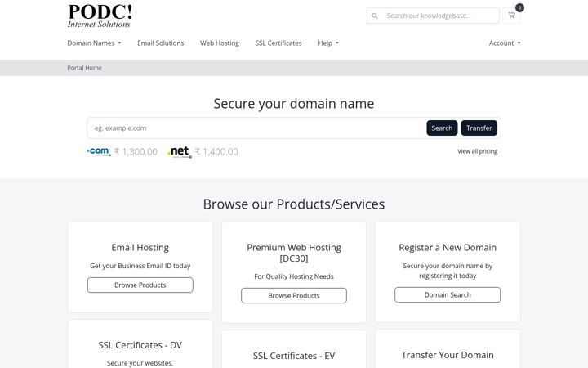Image resolution: width=588 pixels, height=368 pixels.
Task: Click 'Secure your domain name' heading
Action: click(294, 104)
